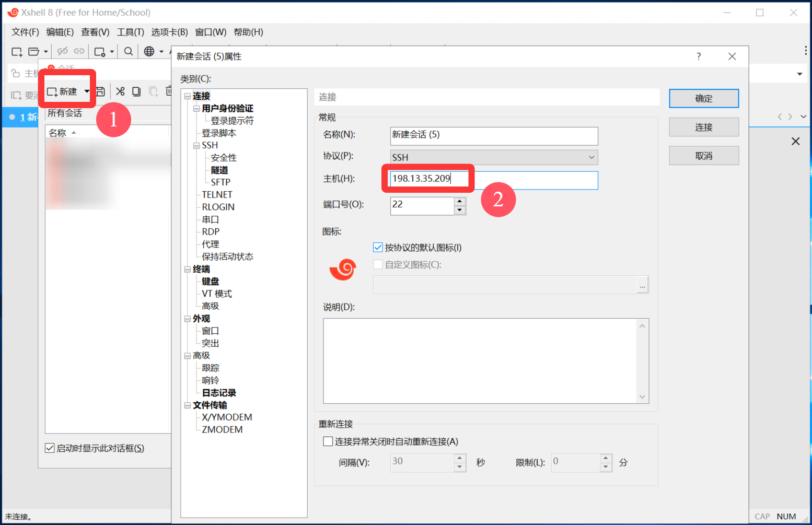
Task: Click the open session folder icon
Action: [34, 51]
